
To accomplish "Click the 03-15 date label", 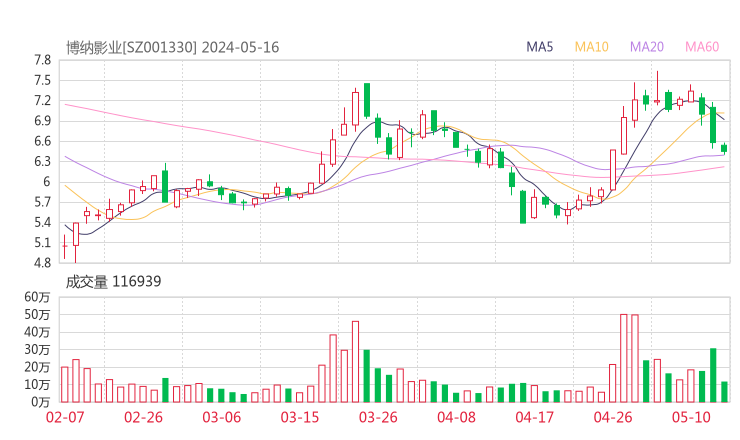I will pos(300,417).
